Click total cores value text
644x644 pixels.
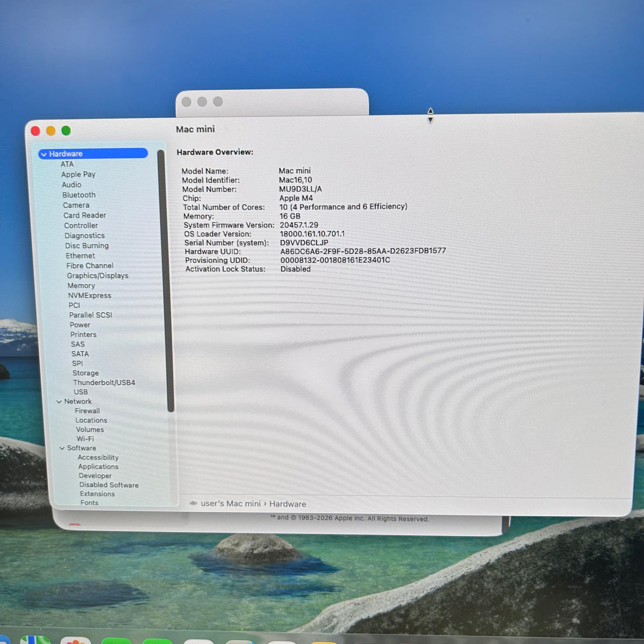pos(343,207)
